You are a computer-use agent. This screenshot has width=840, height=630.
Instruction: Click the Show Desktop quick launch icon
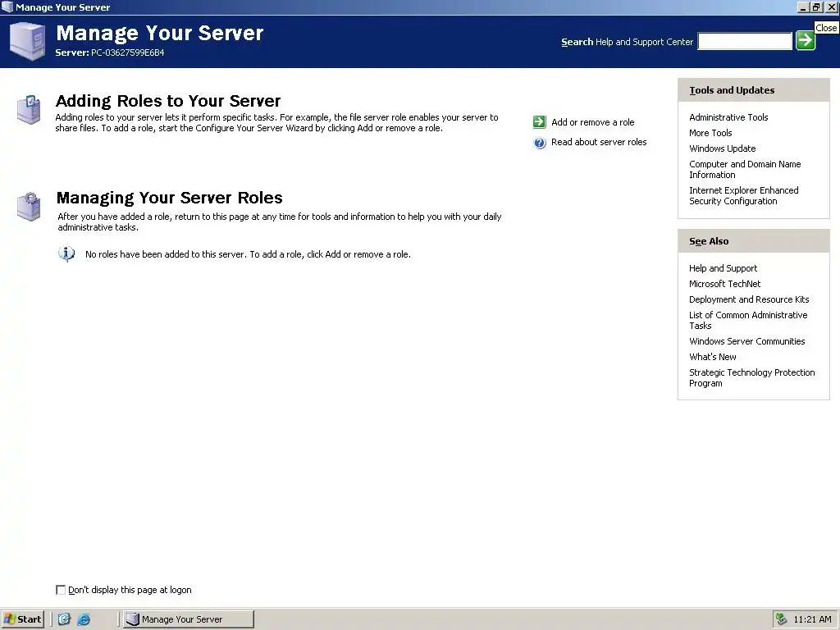tap(64, 619)
